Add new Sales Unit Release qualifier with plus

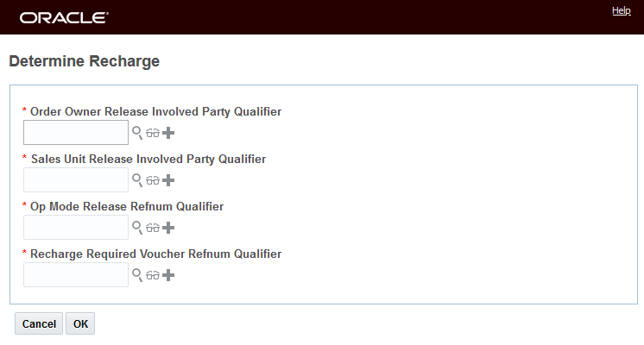pos(168,180)
